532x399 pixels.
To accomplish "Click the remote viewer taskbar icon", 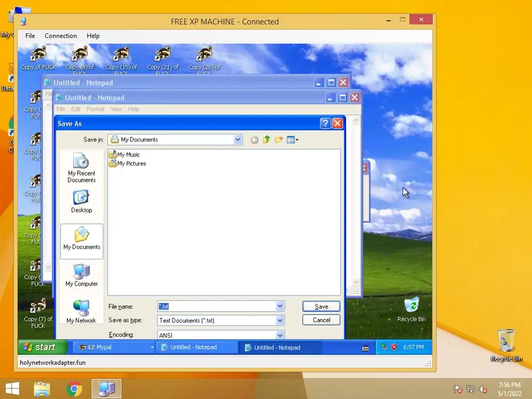I will point(107,389).
